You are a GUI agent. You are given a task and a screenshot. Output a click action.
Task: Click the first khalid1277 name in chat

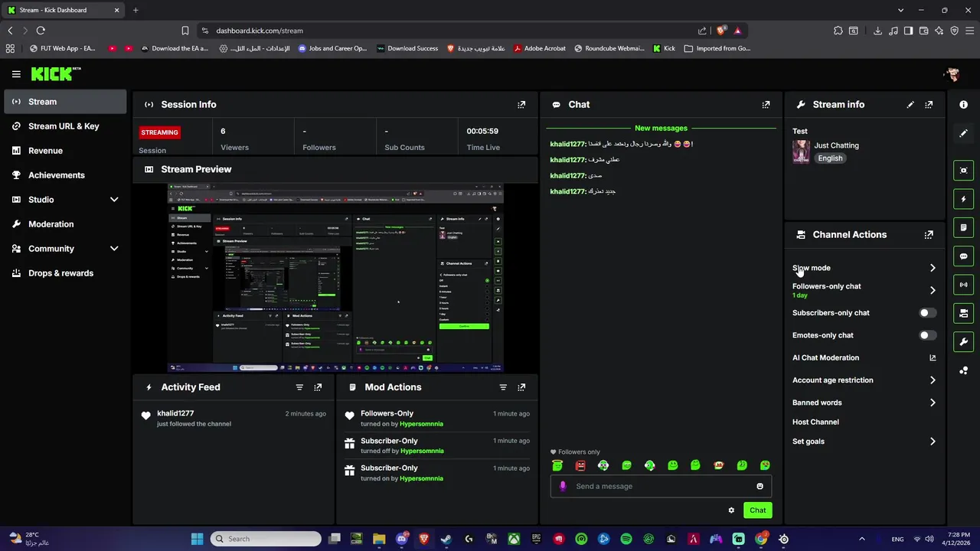click(567, 144)
